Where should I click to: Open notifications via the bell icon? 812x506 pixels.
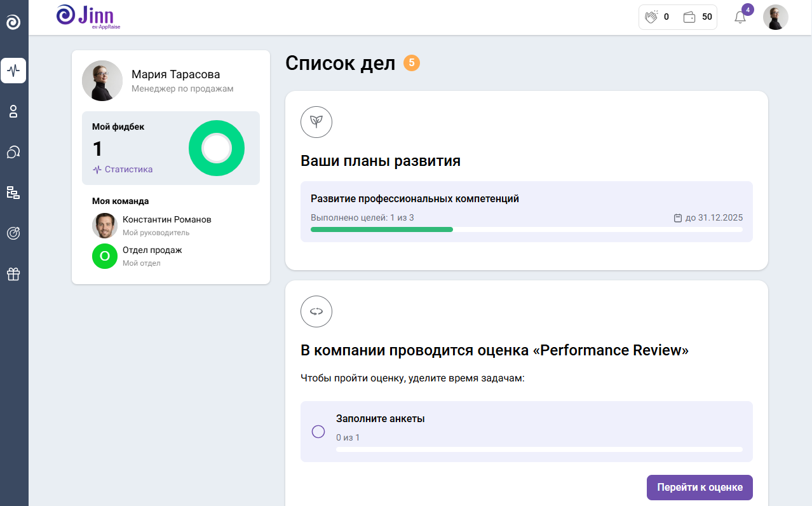(739, 18)
